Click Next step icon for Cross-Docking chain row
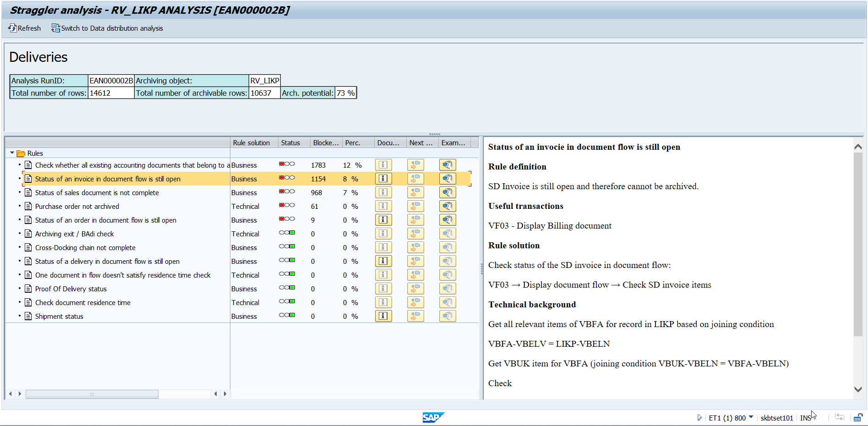868x426 pixels. pyautogui.click(x=415, y=247)
